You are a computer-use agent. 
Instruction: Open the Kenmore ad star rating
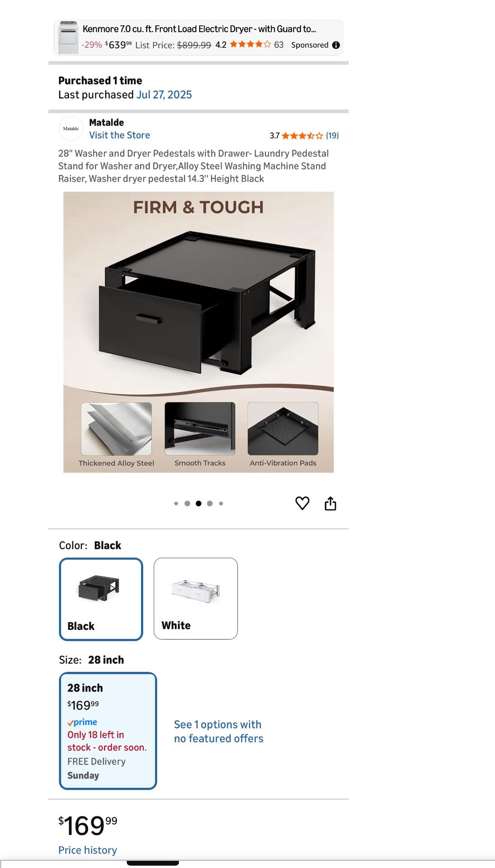pos(250,44)
